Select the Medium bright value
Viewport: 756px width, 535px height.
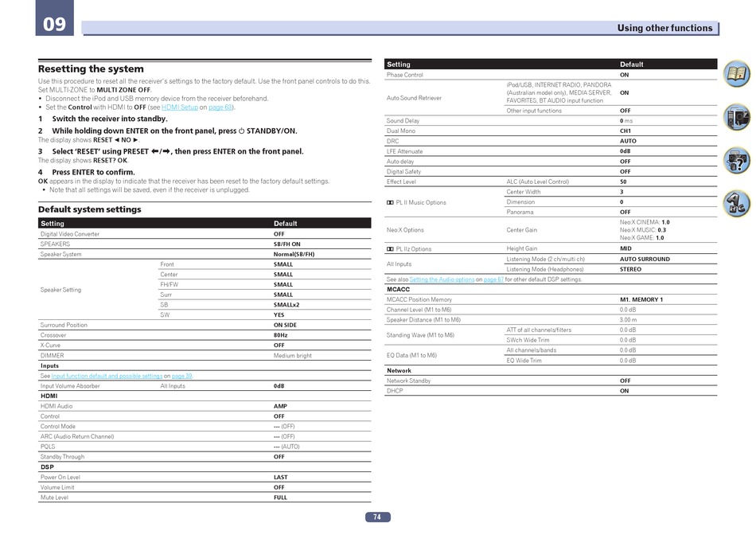point(293,356)
